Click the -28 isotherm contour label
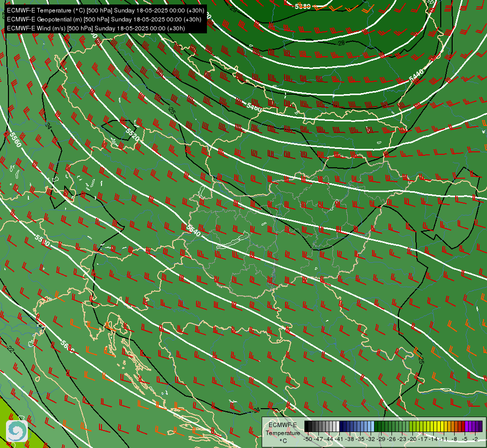This screenshot has height=448, width=487. 341,43
